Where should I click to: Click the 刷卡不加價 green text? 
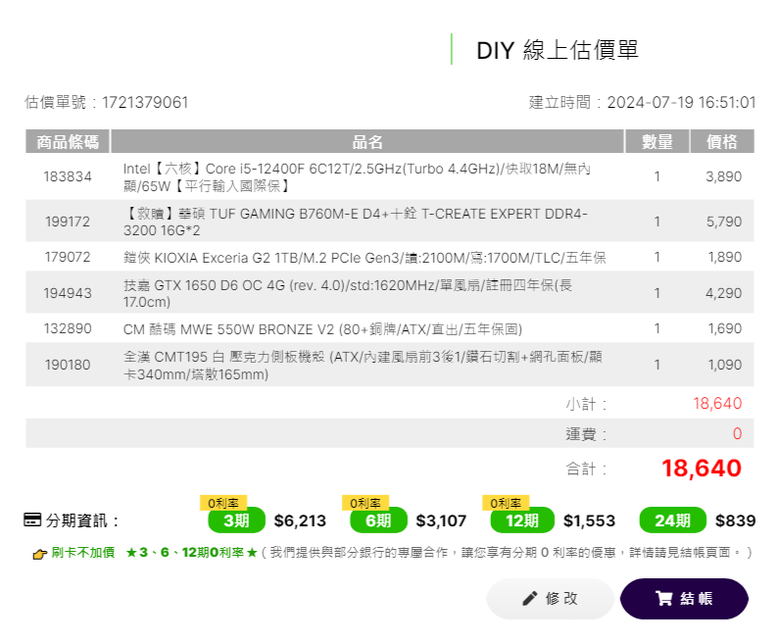pos(83,552)
